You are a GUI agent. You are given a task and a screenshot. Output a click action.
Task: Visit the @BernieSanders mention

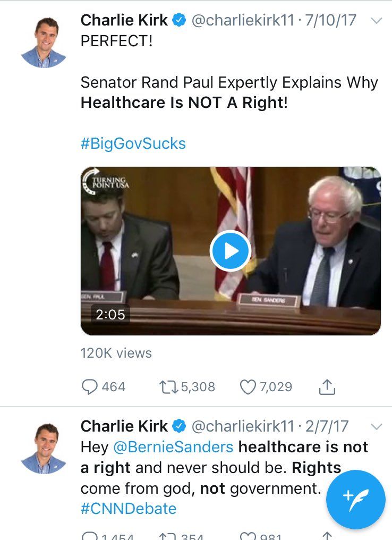tap(173, 447)
